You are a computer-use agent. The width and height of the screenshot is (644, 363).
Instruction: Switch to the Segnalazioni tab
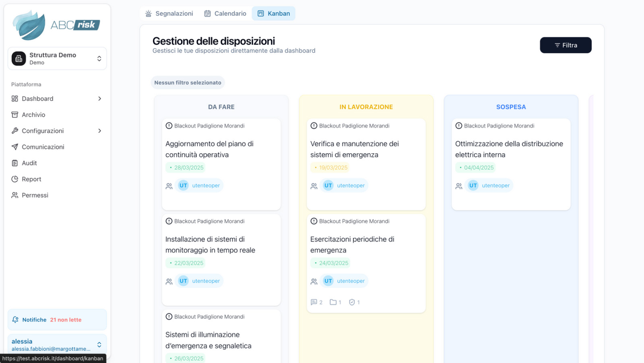pos(169,14)
